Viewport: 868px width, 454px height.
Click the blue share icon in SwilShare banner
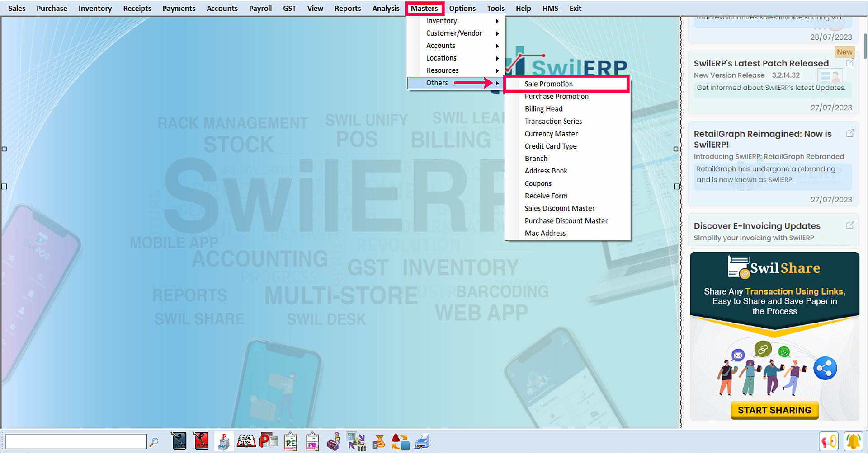coord(825,369)
